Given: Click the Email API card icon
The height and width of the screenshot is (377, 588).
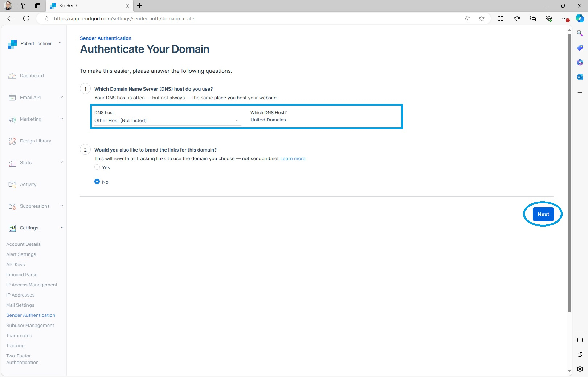Looking at the screenshot, I should click(12, 98).
